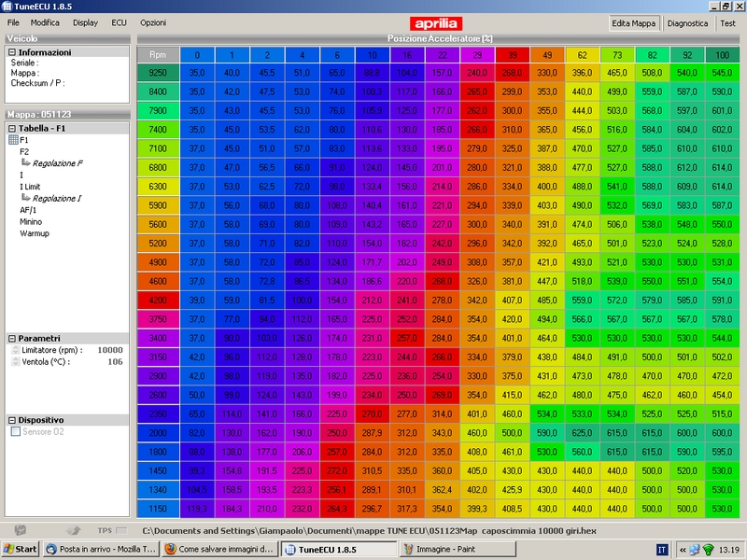
Task: Click the system clock showing 13.19
Action: [729, 550]
